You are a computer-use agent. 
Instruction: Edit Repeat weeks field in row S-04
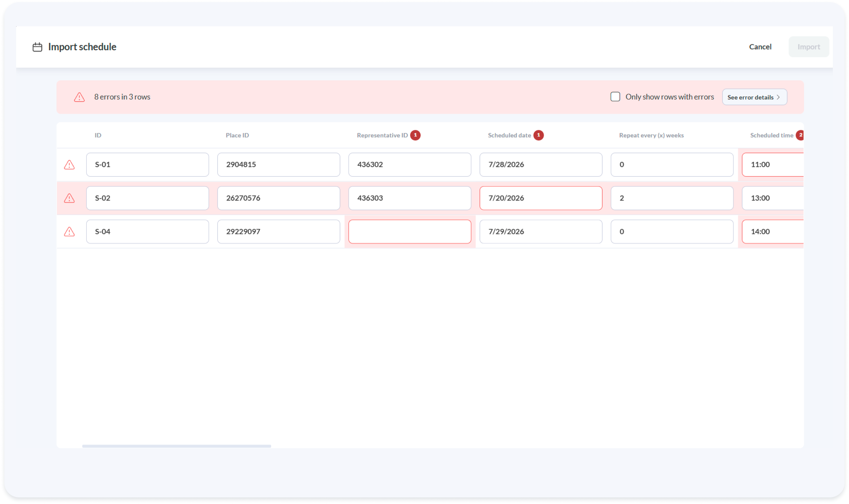point(672,231)
